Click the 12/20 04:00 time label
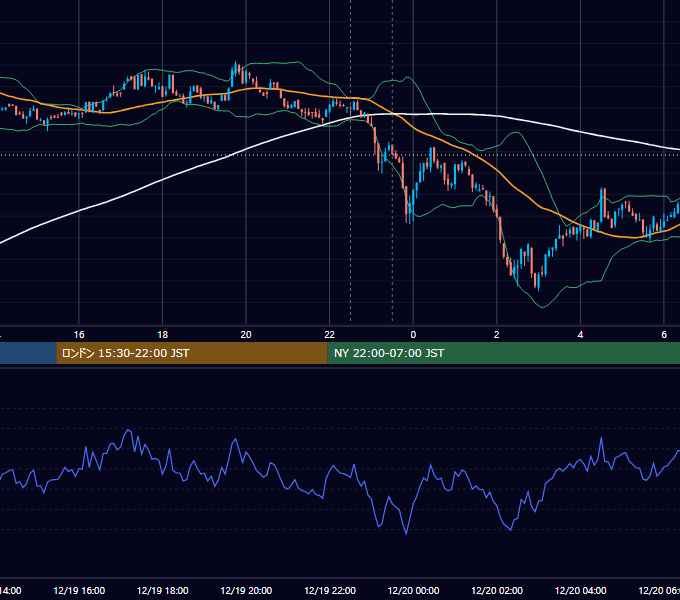Viewport: 680px width, 600px height. [x=581, y=590]
